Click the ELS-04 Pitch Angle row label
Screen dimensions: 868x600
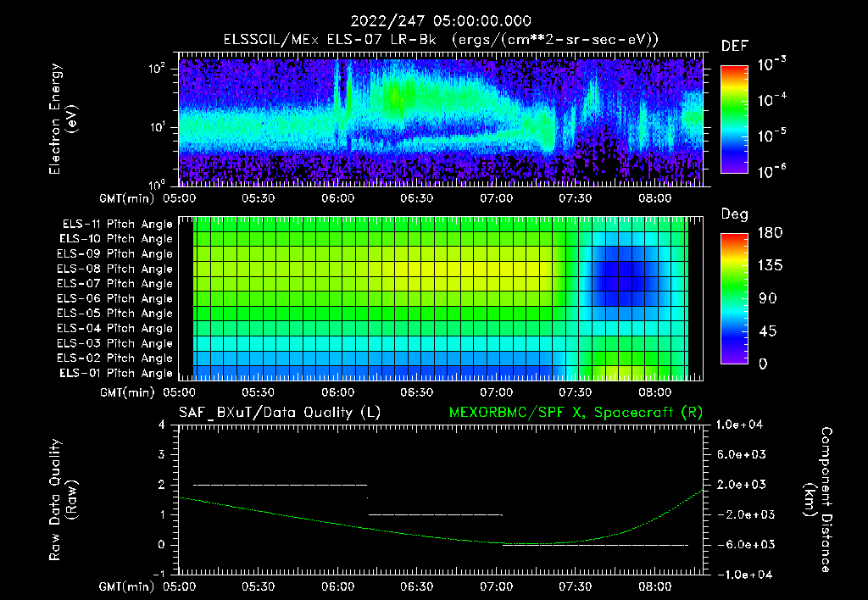point(114,328)
